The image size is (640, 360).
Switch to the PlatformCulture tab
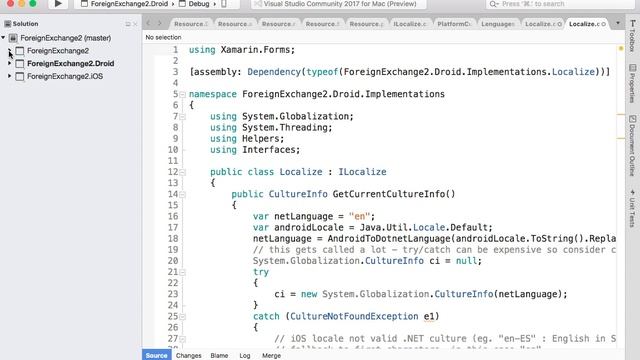pos(454,24)
